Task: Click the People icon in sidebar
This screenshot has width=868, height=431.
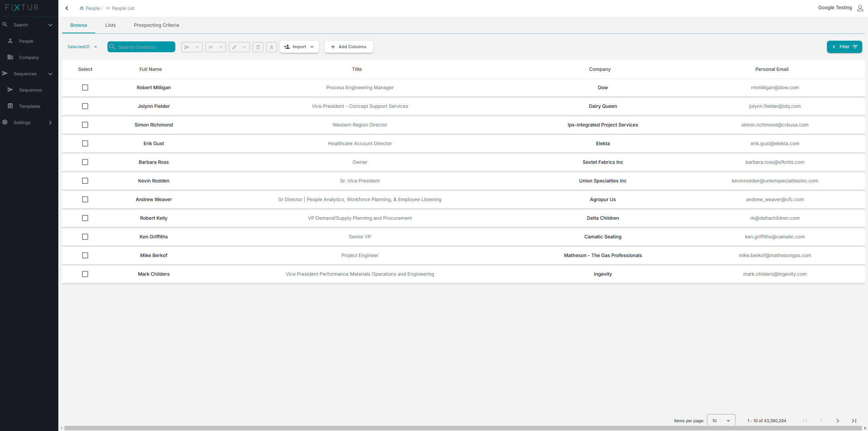Action: [x=11, y=41]
